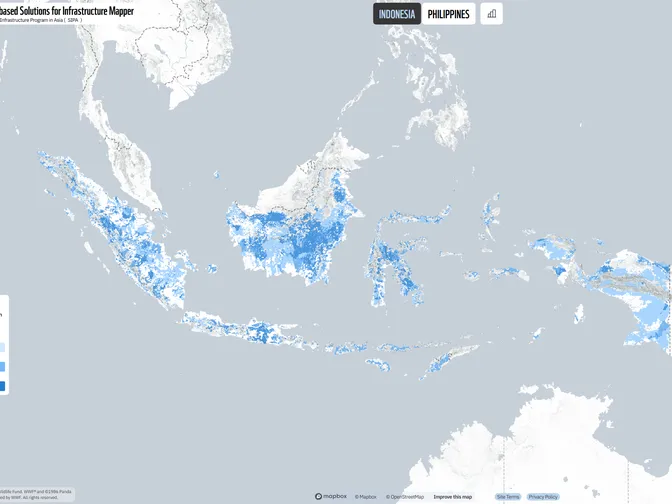Click the lightest blue legend swatch
This screenshot has height=504, width=672.
click(x=2, y=347)
